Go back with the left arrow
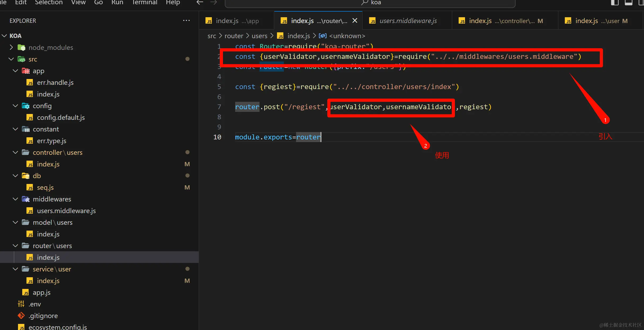This screenshot has width=644, height=330. [x=200, y=3]
